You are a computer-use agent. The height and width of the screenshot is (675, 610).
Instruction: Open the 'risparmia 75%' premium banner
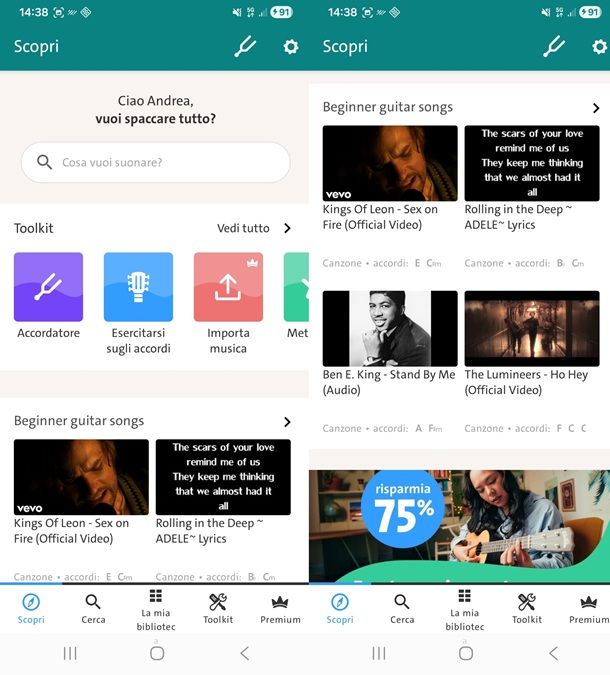[459, 526]
